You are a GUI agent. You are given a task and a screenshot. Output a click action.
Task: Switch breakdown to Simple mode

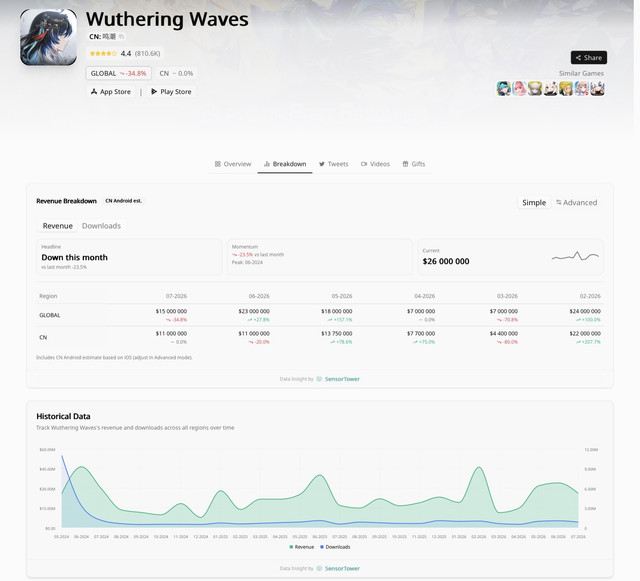coord(534,203)
